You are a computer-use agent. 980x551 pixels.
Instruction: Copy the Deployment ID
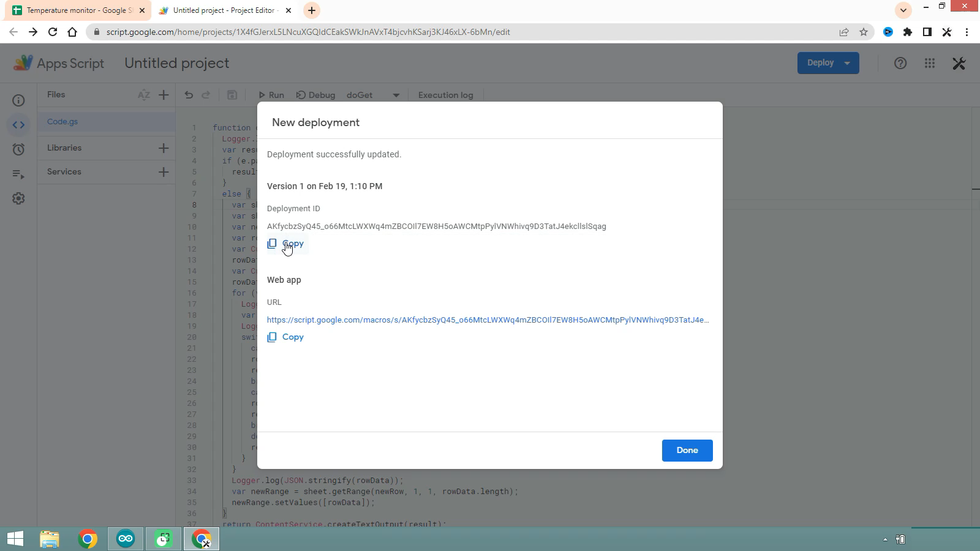click(x=285, y=244)
